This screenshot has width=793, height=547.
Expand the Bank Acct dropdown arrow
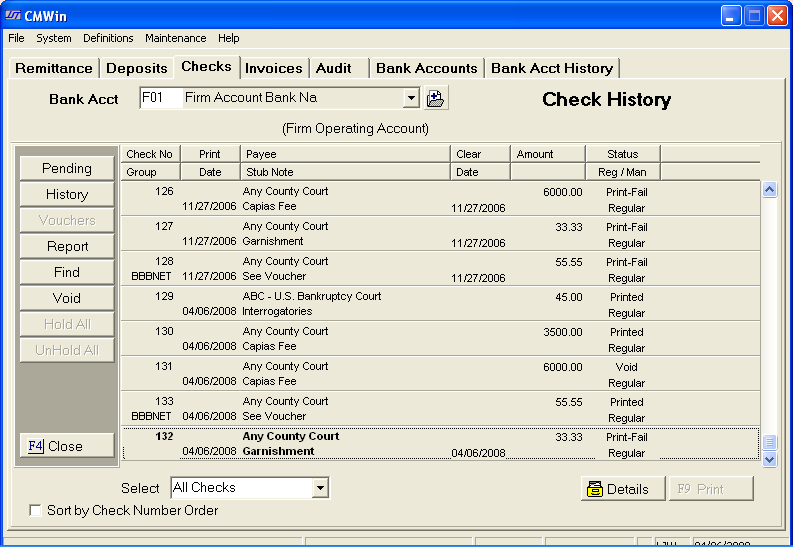pos(410,98)
